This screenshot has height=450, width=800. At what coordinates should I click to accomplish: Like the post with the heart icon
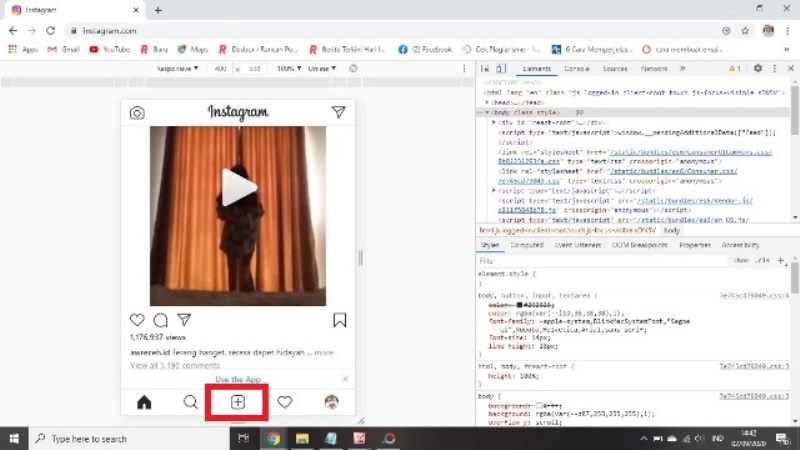point(137,320)
